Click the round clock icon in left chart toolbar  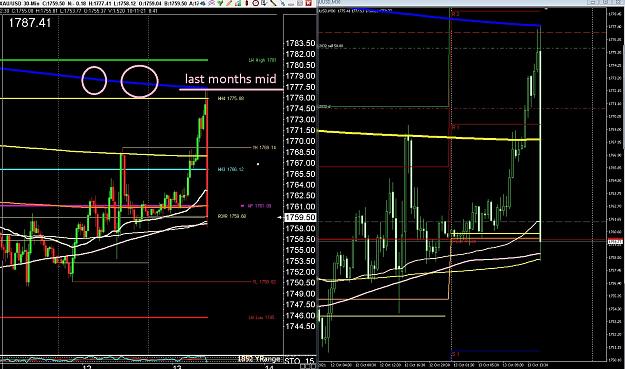[x=256, y=3]
